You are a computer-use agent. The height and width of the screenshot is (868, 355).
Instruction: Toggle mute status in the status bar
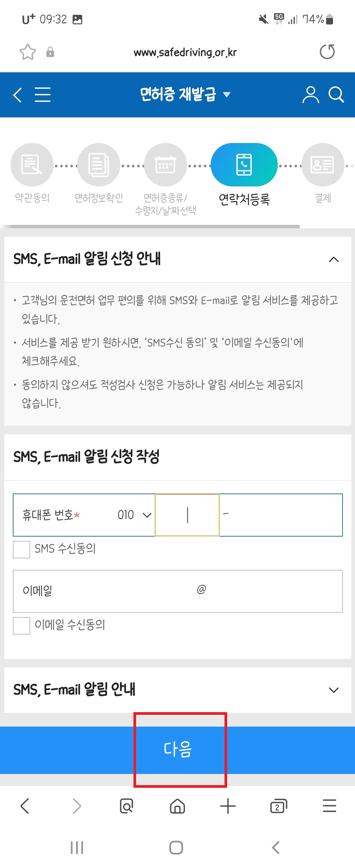[262, 19]
